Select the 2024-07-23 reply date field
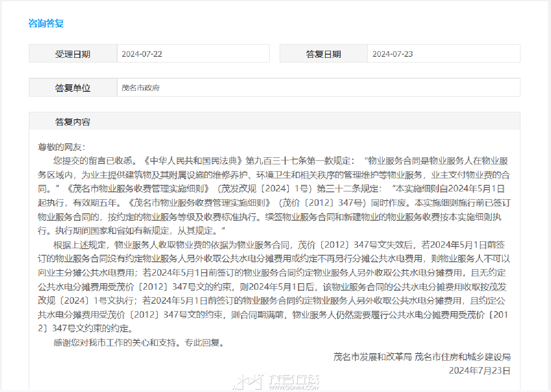551x392 pixels. 444,54
